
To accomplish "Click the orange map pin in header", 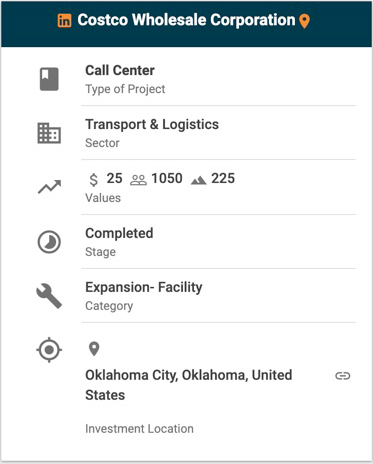I will 304,21.
